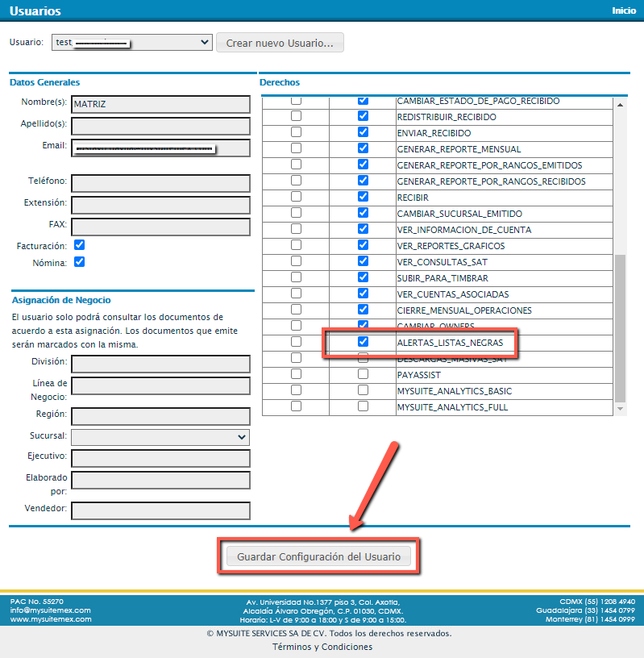Uncheck the ticked ALERTAS_LISTAS_NEGRAS checkbox

tap(363, 342)
